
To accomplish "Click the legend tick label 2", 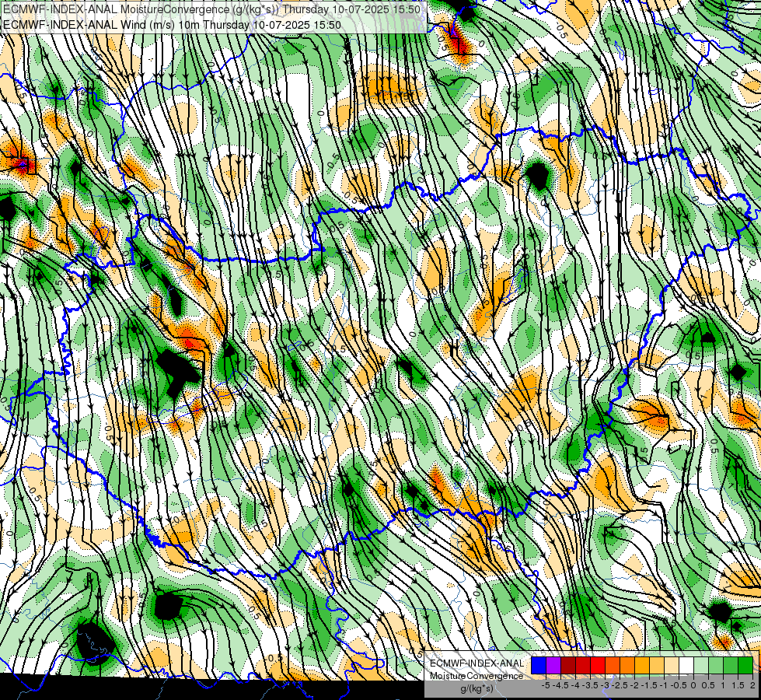I will pos(752,685).
